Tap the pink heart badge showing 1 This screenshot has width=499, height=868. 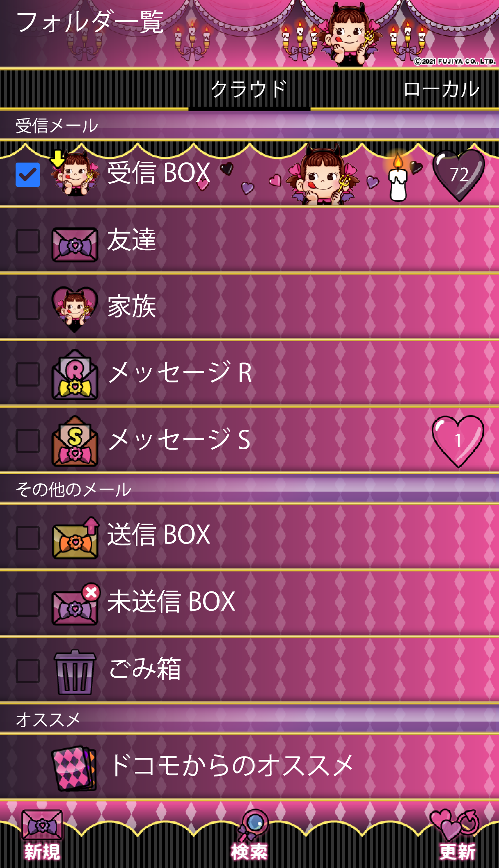458,441
